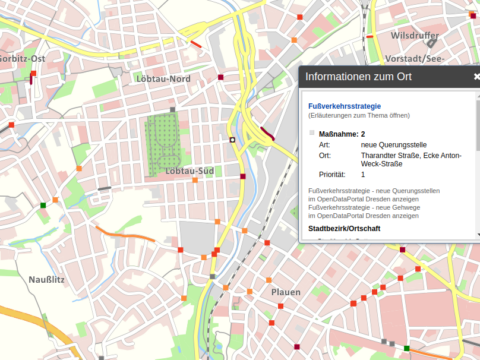The height and width of the screenshot is (360, 480).
Task: Click gray marker above the cemetery
Action: pos(172,109)
